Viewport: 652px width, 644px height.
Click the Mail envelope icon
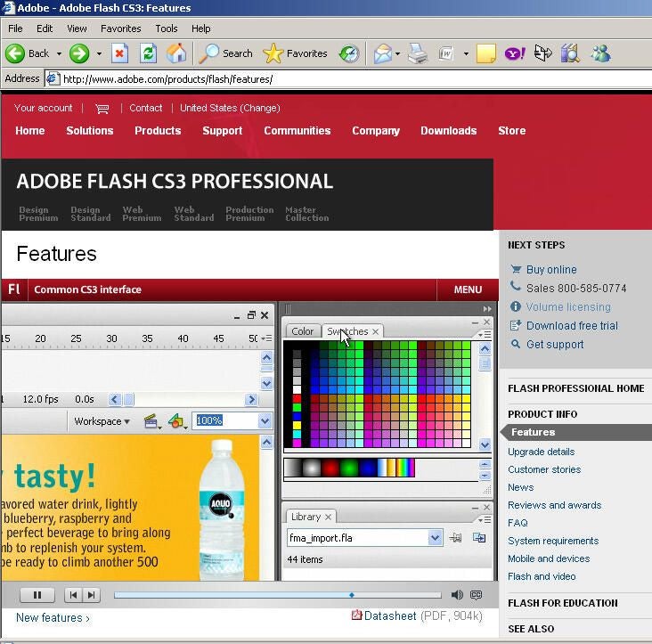382,53
